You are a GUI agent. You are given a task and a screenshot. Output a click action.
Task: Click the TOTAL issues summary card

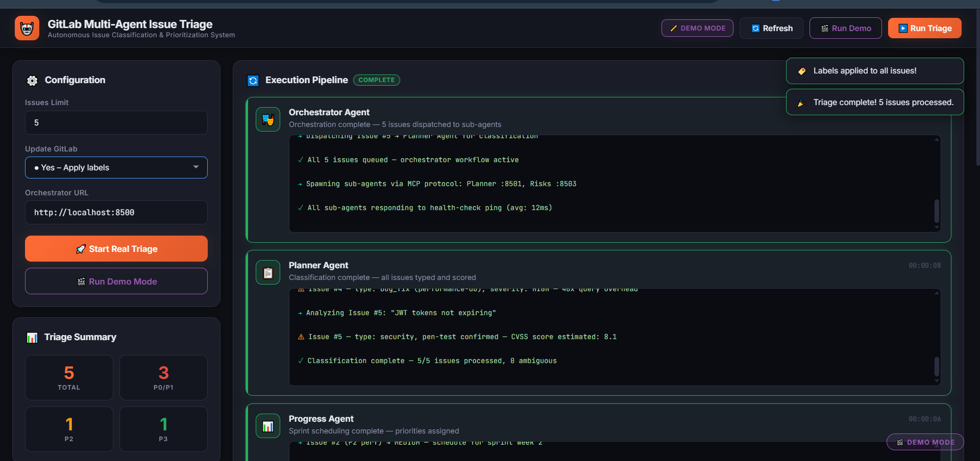pos(69,378)
